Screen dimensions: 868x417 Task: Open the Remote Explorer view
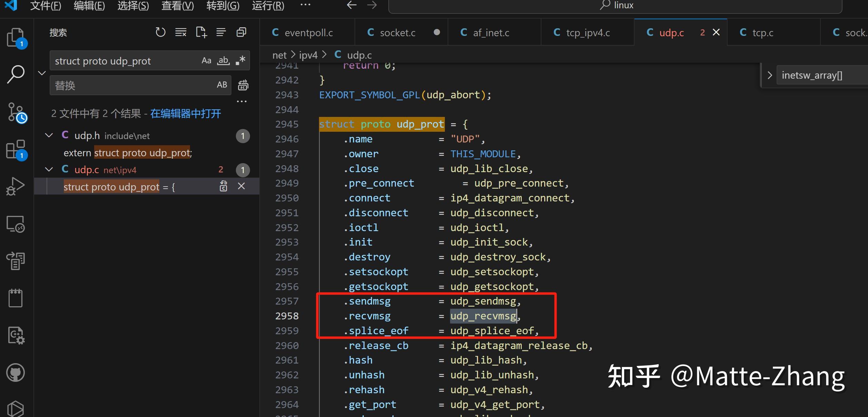[x=16, y=224]
